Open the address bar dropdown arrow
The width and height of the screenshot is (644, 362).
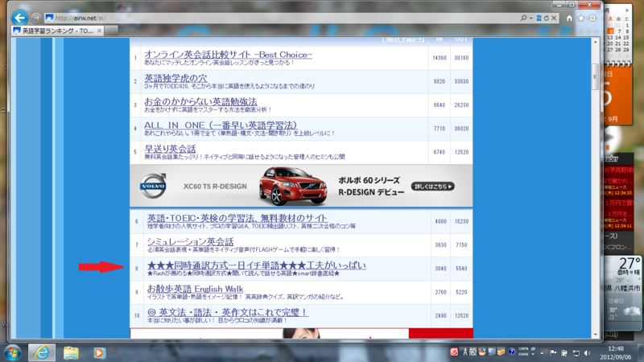[530, 18]
